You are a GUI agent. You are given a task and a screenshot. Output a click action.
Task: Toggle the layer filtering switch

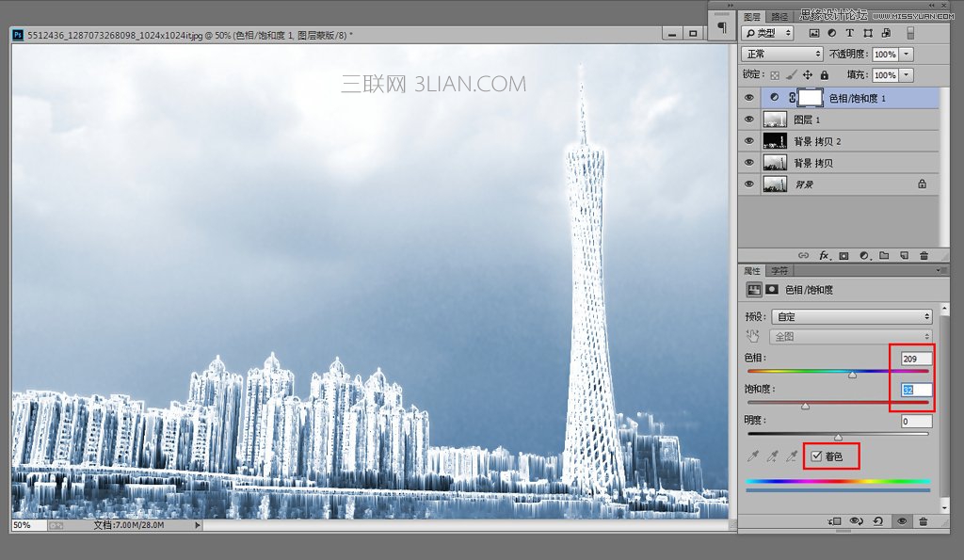(x=910, y=33)
